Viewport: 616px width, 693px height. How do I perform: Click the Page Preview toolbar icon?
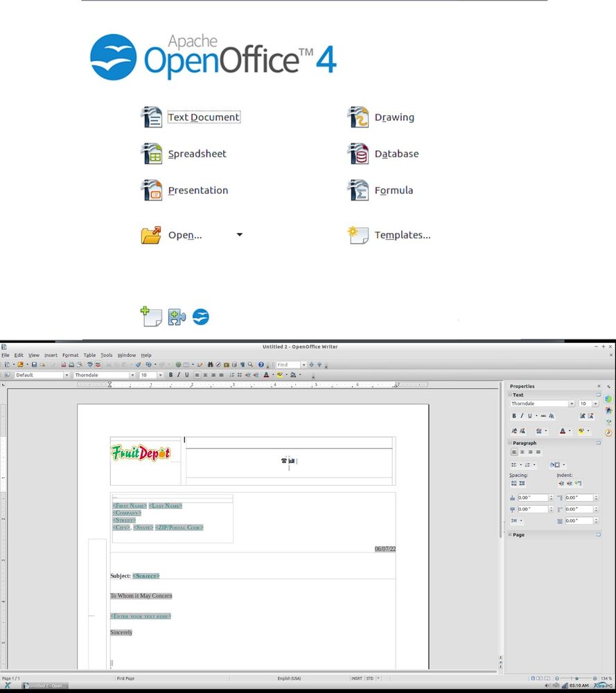80,365
